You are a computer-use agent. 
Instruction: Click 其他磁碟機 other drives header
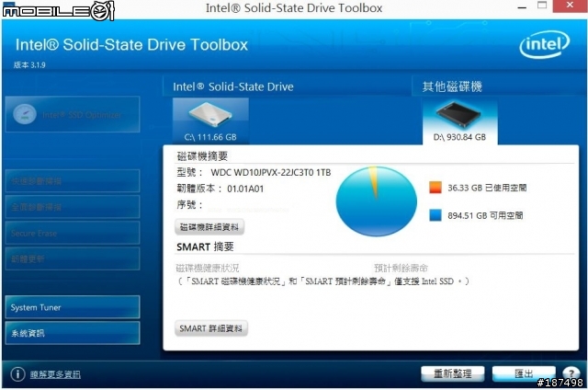click(x=452, y=86)
